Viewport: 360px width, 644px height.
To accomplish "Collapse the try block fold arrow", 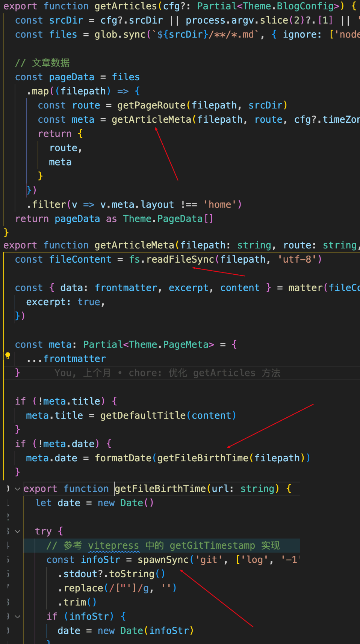I will point(17,531).
